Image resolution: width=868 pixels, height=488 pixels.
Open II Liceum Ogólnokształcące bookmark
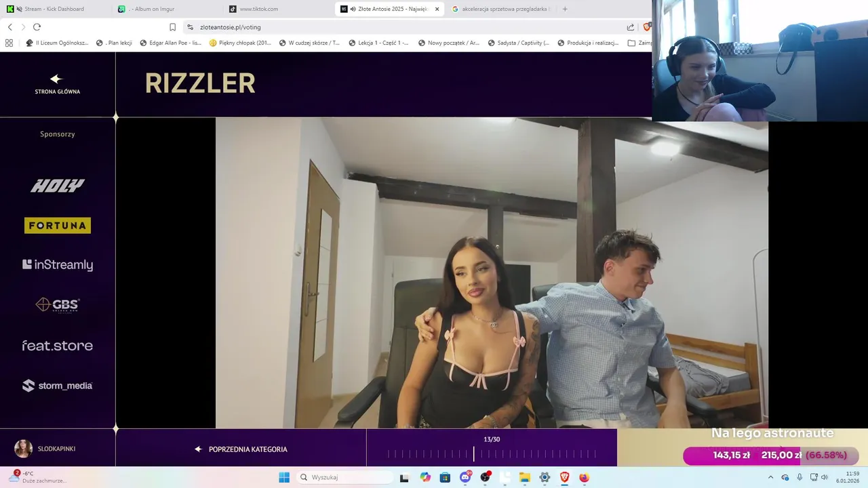pyautogui.click(x=57, y=43)
